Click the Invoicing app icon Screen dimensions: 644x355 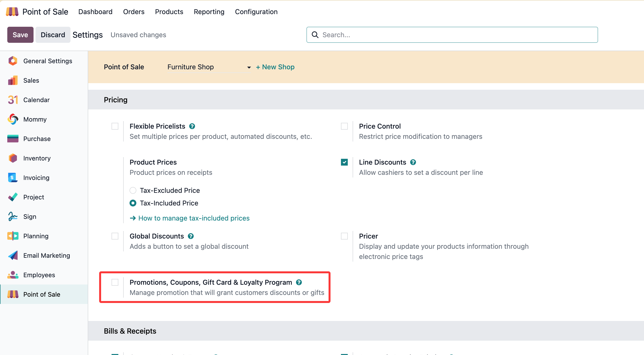point(13,178)
